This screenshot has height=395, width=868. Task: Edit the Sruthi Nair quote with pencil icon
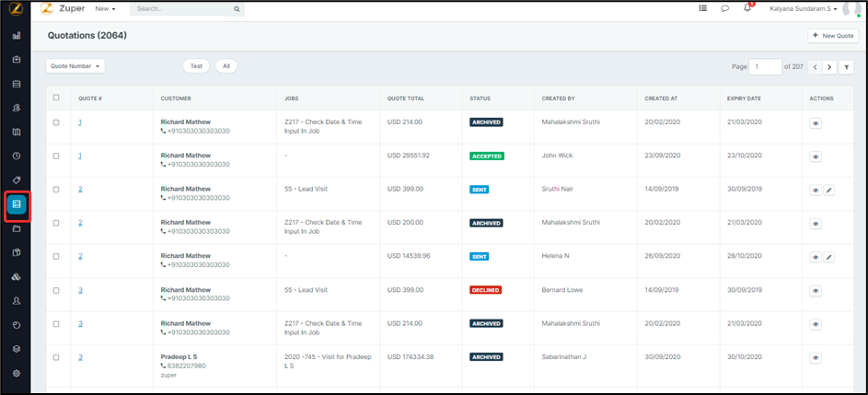coord(828,191)
